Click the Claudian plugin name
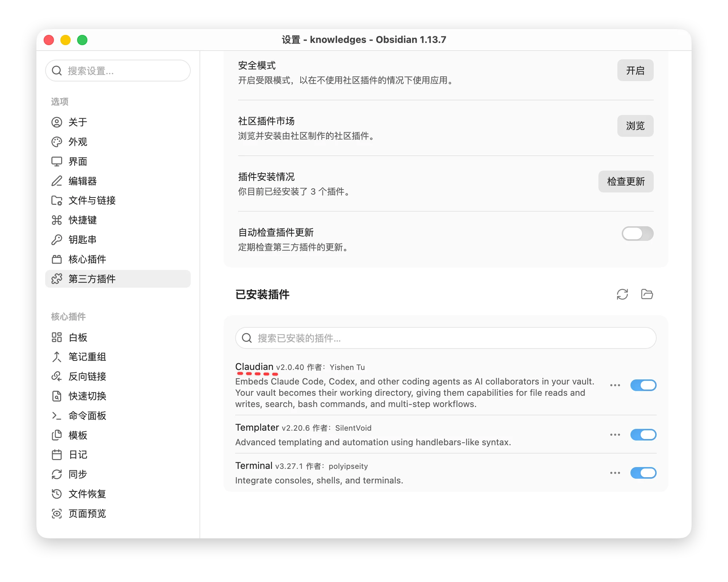This screenshot has height=582, width=728. pos(254,367)
